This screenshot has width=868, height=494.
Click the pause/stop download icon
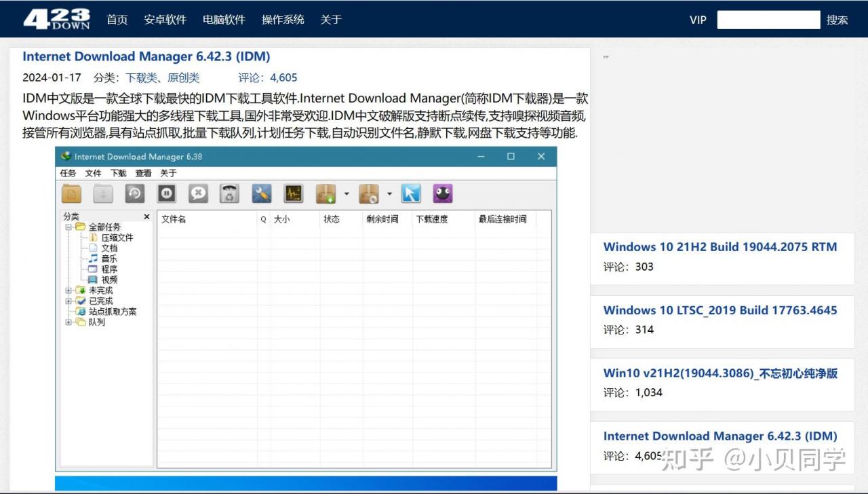tap(167, 194)
